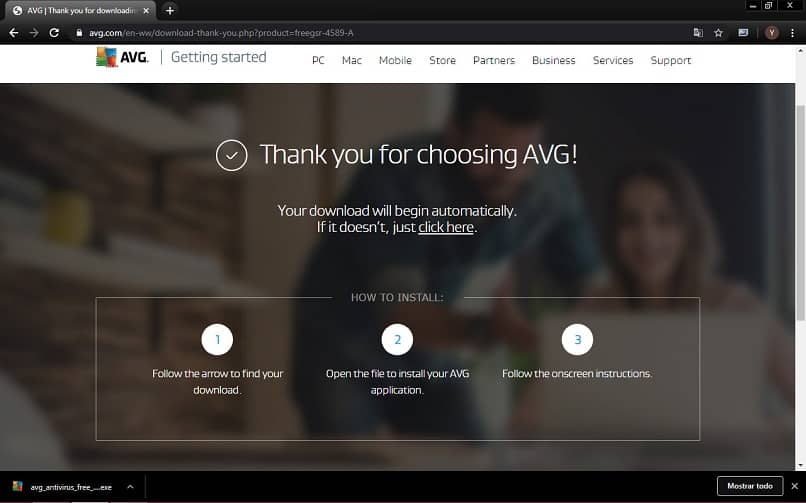
Task: Click the 'click here' download link
Action: tap(446, 227)
